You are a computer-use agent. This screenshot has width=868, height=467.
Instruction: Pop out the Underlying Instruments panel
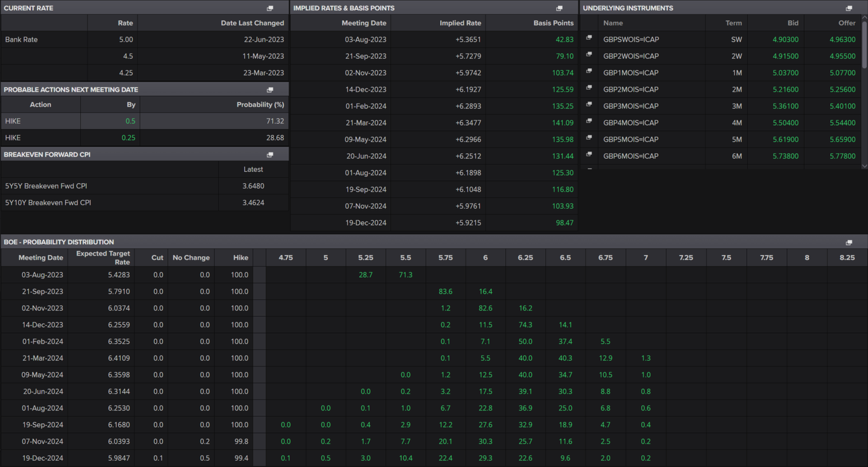click(849, 8)
